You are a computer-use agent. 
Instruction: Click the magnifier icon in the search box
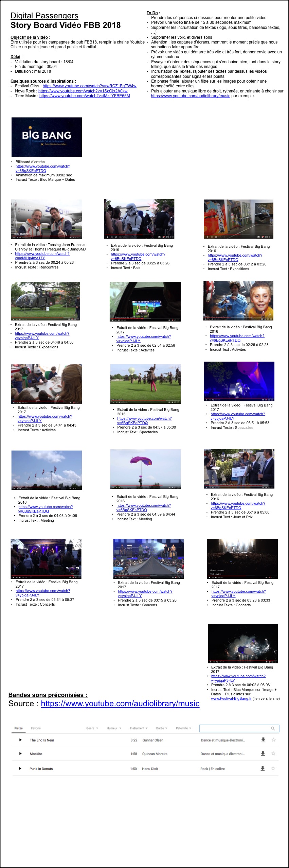273,728
